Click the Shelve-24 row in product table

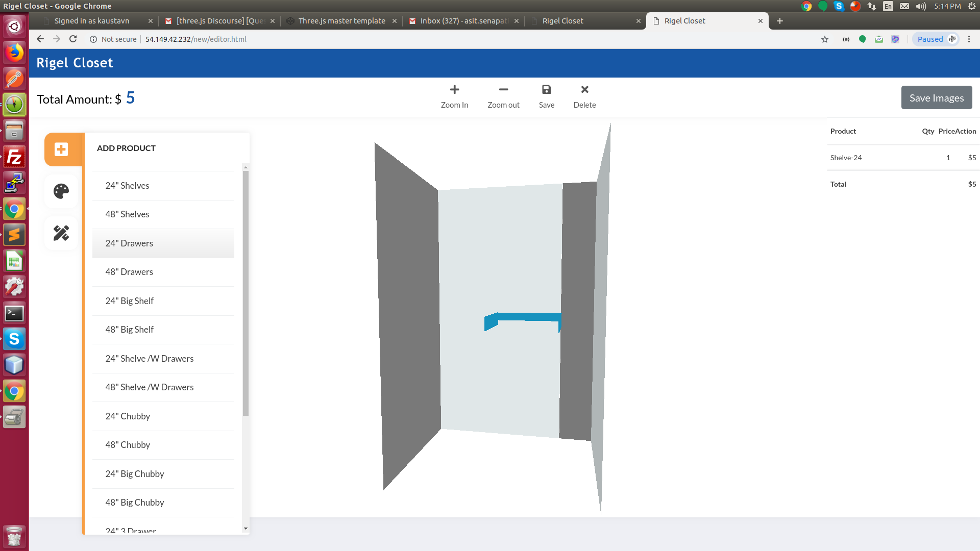click(x=903, y=158)
